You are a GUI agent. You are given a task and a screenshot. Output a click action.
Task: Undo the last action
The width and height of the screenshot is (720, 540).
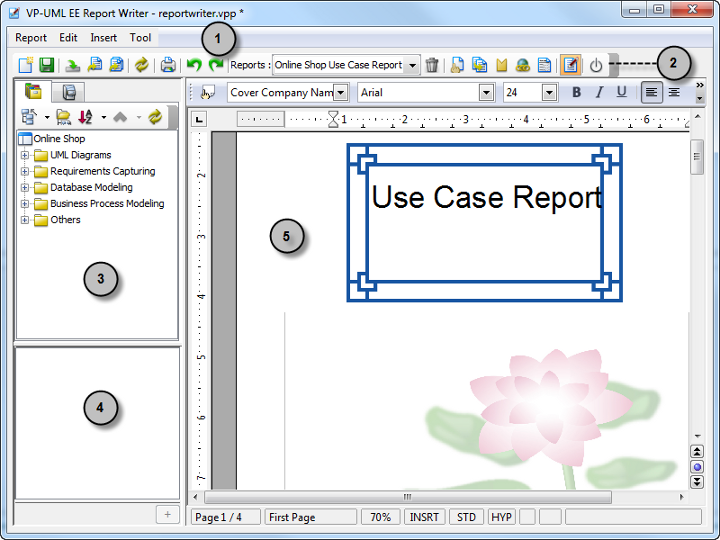click(194, 65)
